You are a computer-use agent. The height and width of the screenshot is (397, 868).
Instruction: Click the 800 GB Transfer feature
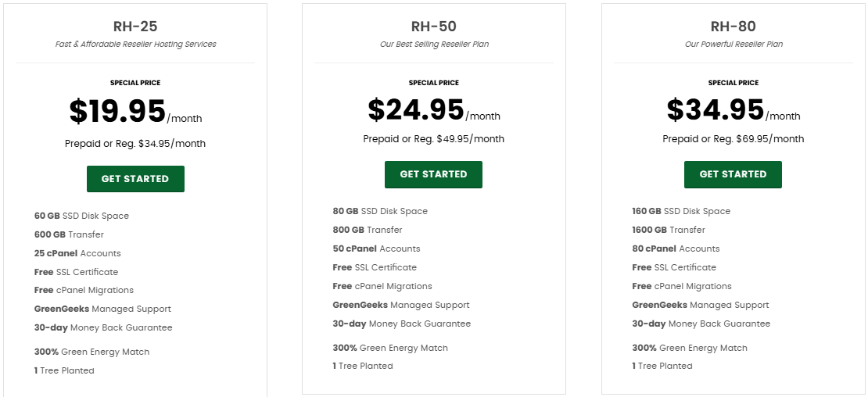368,230
